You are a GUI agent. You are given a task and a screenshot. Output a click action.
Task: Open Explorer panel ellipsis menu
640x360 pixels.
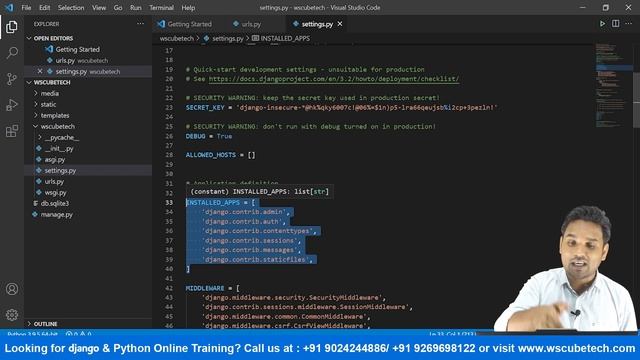(x=140, y=24)
